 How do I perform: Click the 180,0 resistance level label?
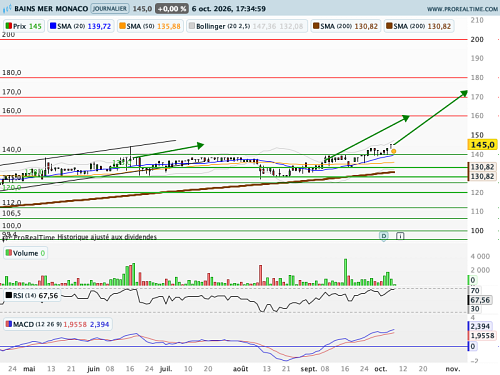[x=12, y=72]
